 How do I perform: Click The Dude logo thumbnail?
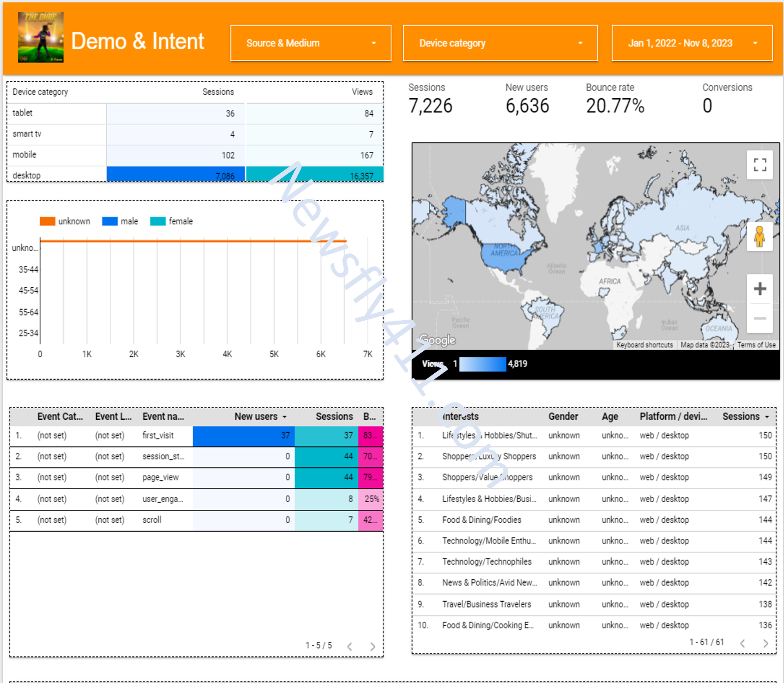click(40, 37)
